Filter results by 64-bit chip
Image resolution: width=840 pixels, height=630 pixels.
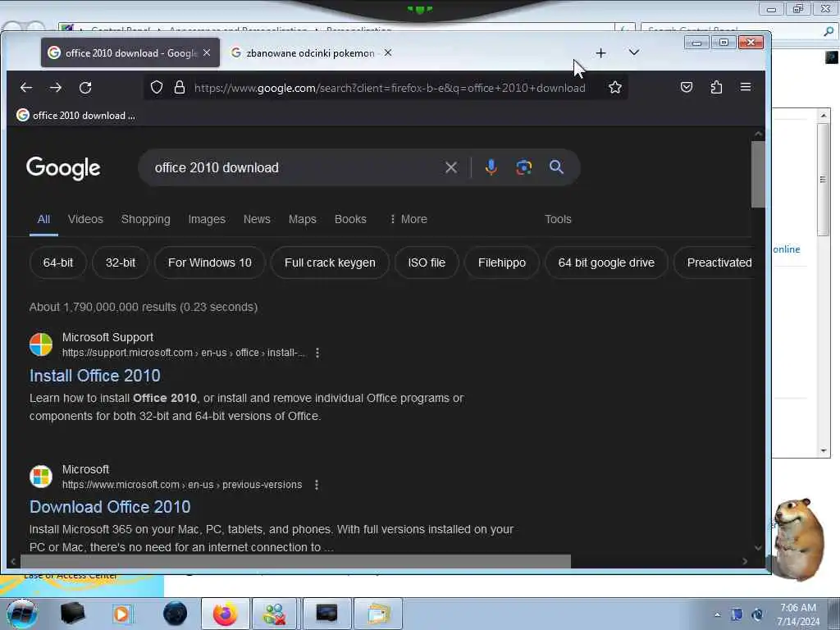pyautogui.click(x=58, y=262)
